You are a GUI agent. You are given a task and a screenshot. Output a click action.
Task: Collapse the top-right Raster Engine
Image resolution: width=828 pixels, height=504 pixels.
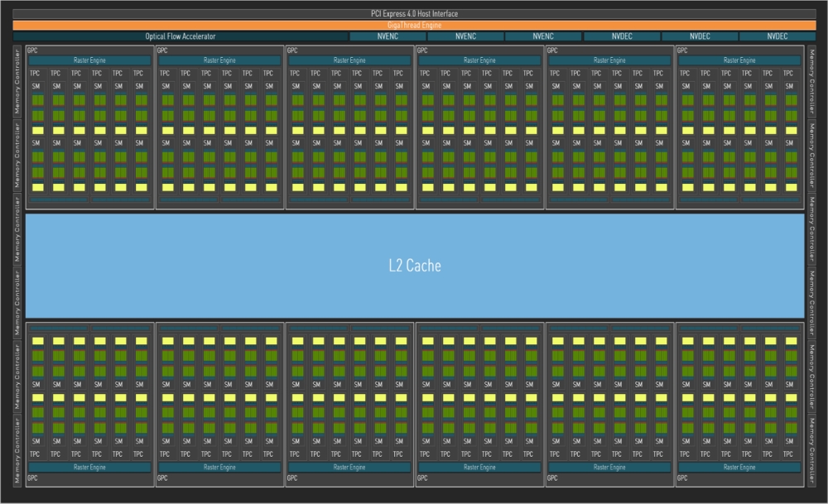pos(739,60)
